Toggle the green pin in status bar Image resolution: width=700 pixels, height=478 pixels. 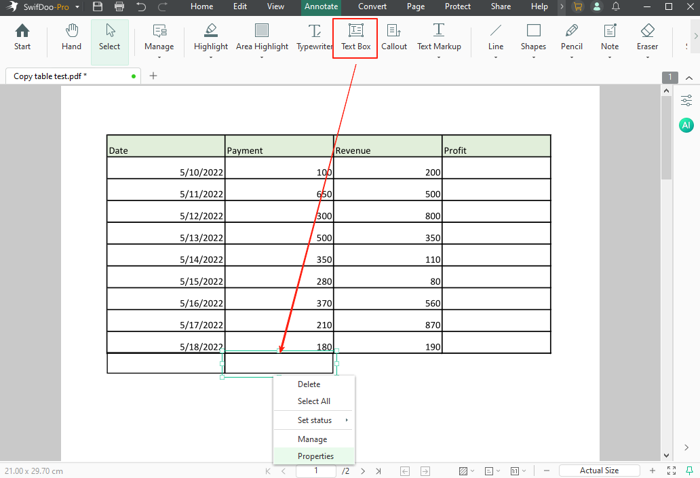coord(689,470)
